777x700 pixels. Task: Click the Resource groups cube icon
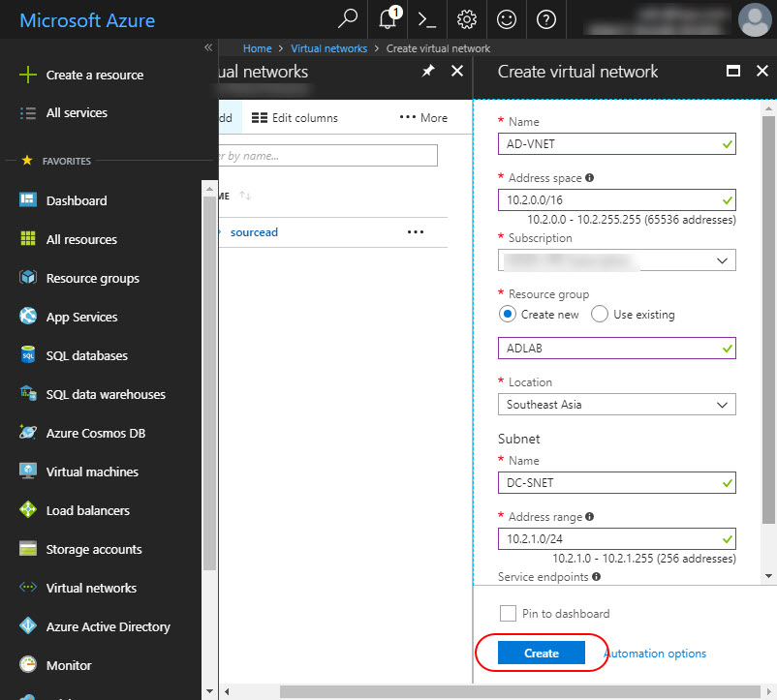(x=28, y=277)
